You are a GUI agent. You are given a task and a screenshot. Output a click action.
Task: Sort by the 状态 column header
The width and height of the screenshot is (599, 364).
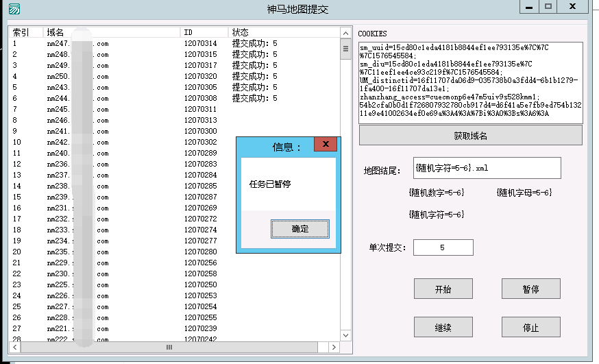coord(284,32)
